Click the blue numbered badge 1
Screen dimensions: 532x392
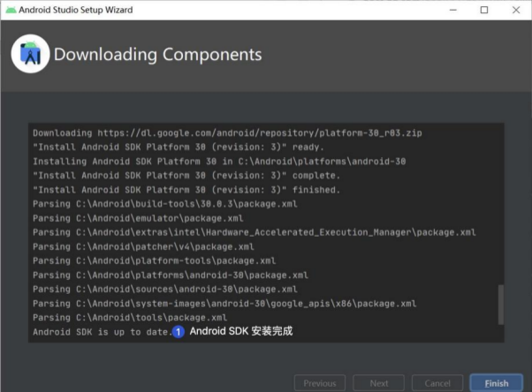pos(179,332)
